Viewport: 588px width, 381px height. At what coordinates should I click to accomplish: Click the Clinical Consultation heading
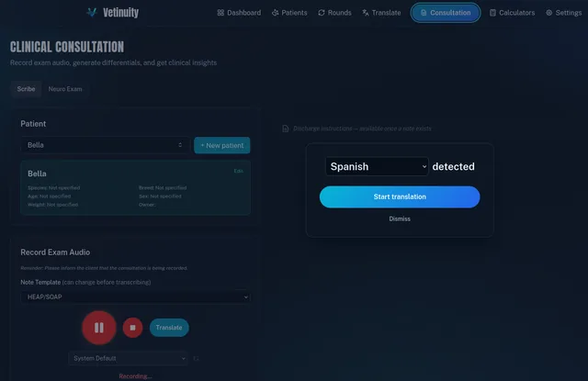[67, 47]
